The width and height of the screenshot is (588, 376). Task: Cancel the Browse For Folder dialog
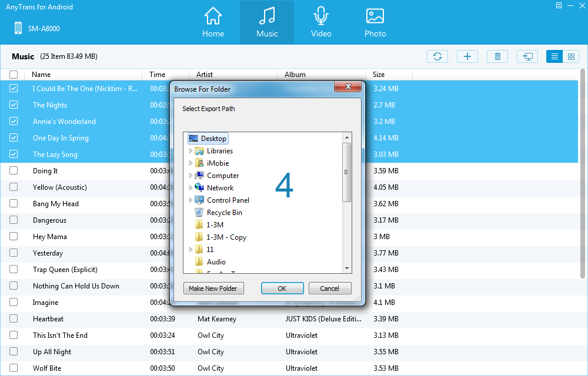click(x=330, y=288)
